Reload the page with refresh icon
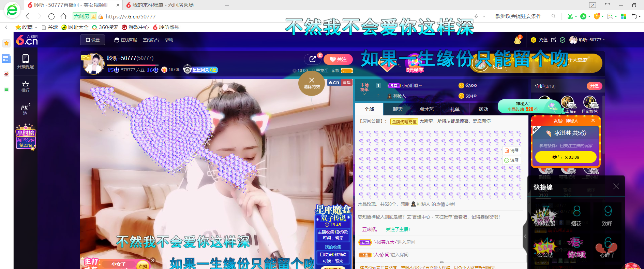The height and width of the screenshot is (269, 644). (51, 16)
